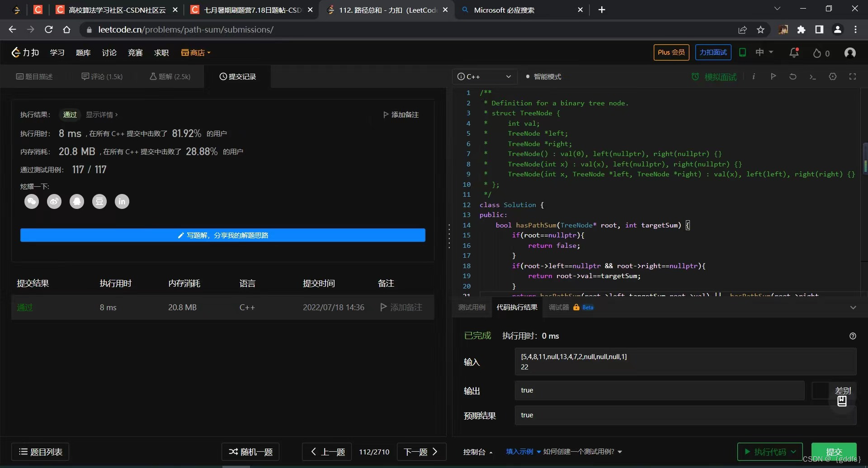Switch to 题解 (2.5k) tab

pos(170,76)
